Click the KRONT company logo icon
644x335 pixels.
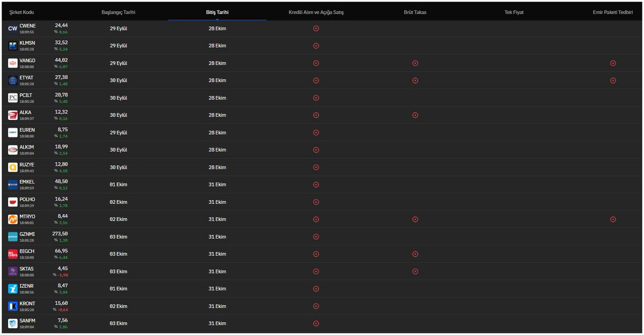[x=13, y=307]
